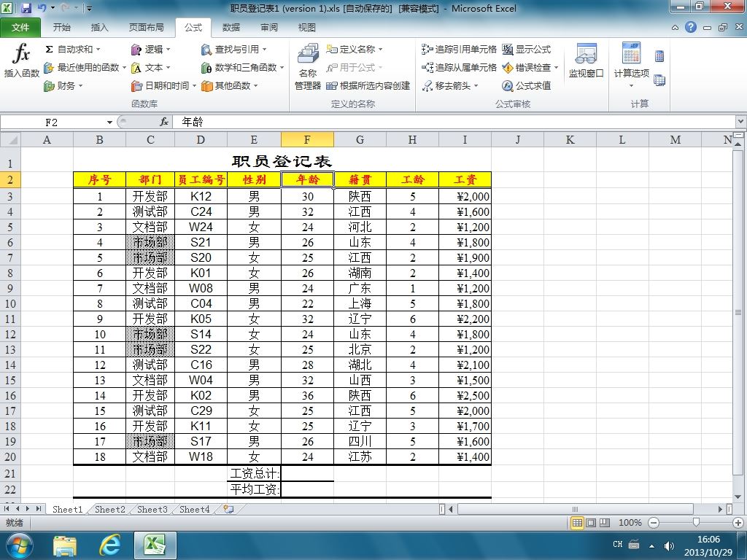Open the Sheet4 worksheet tab
The height and width of the screenshot is (560, 747).
[194, 510]
